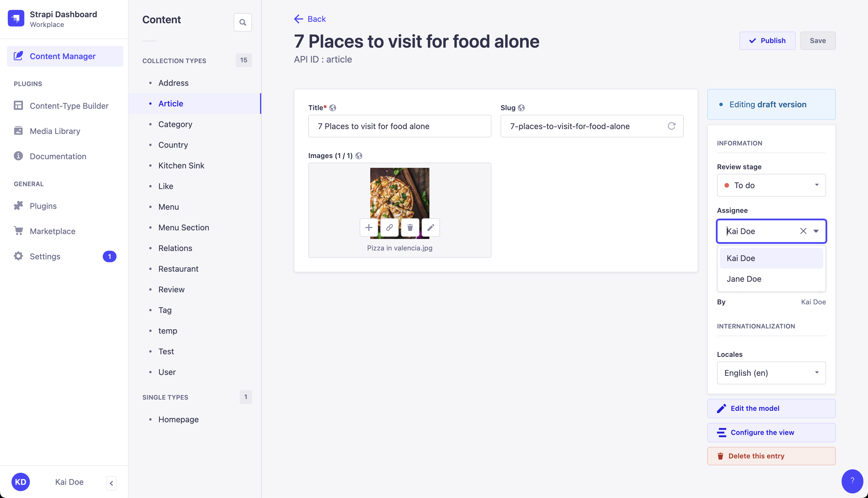The width and height of the screenshot is (868, 498).
Task: Click the Plugins gear icon in sidebar
Action: (x=18, y=205)
